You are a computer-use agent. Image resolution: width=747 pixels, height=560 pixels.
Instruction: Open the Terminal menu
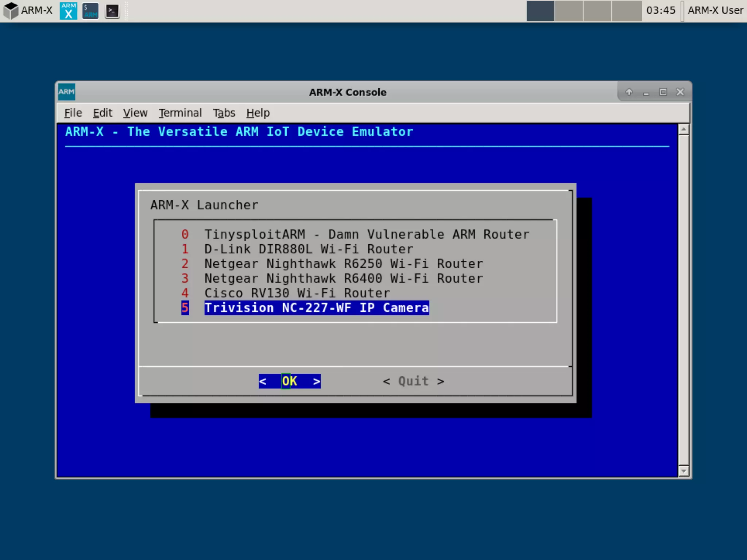pyautogui.click(x=180, y=113)
